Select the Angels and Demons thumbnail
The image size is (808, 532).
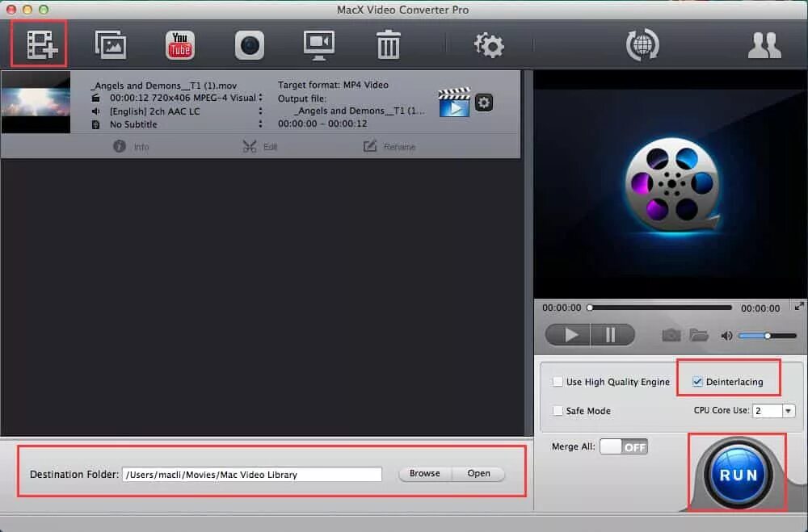point(36,103)
